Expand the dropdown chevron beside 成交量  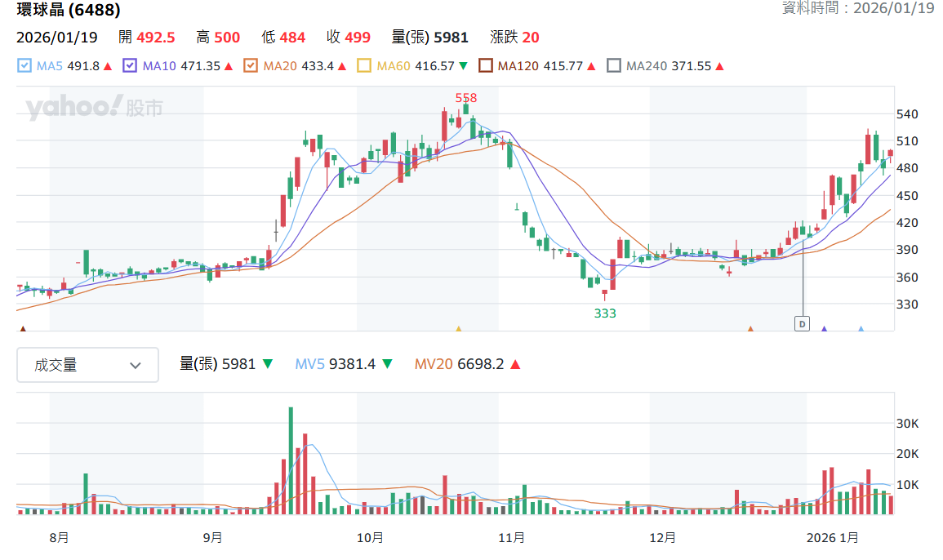coord(136,365)
